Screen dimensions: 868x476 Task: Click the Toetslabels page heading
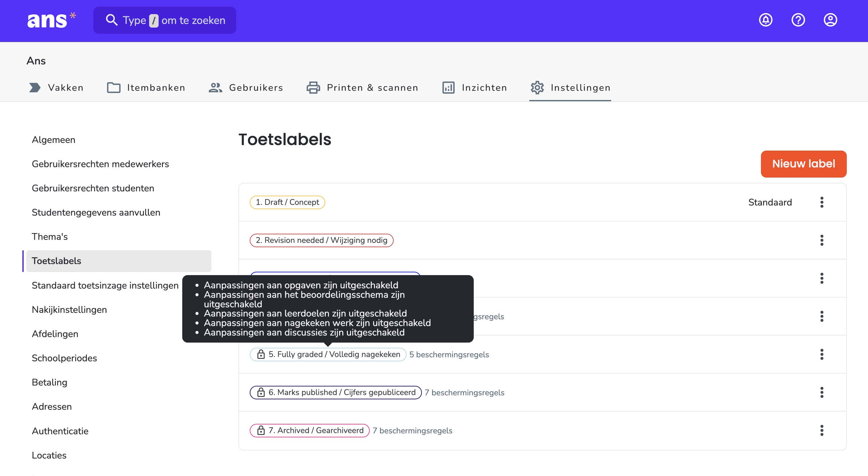pos(285,140)
